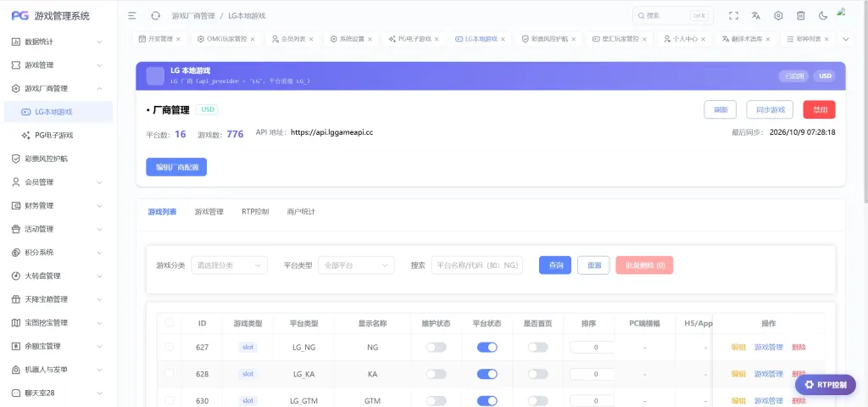Image resolution: width=868 pixels, height=407 pixels.
Task: Close the 会员列表 tab
Action: (x=311, y=39)
